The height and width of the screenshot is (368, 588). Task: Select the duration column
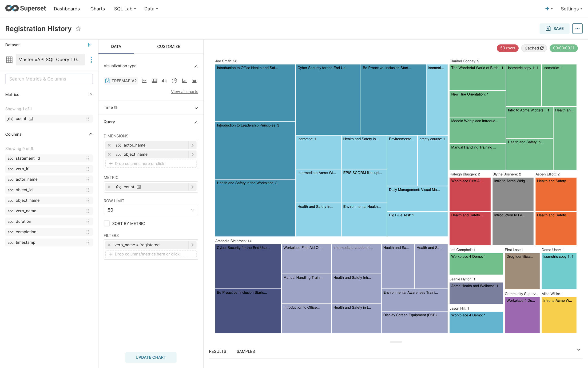49,222
